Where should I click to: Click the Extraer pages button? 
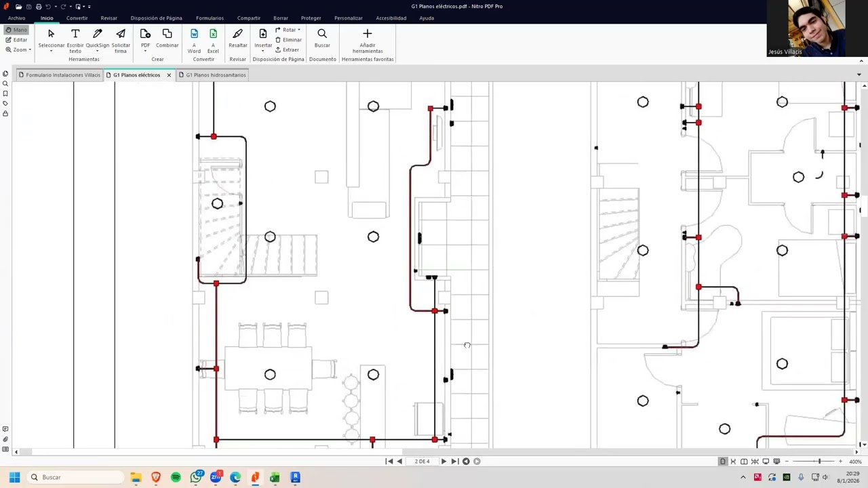287,49
